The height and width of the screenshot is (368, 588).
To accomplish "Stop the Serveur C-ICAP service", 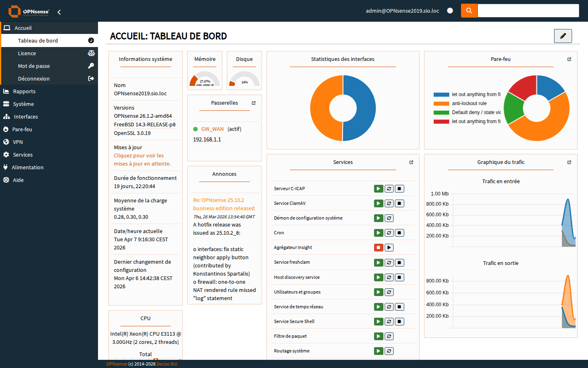I will click(x=400, y=188).
